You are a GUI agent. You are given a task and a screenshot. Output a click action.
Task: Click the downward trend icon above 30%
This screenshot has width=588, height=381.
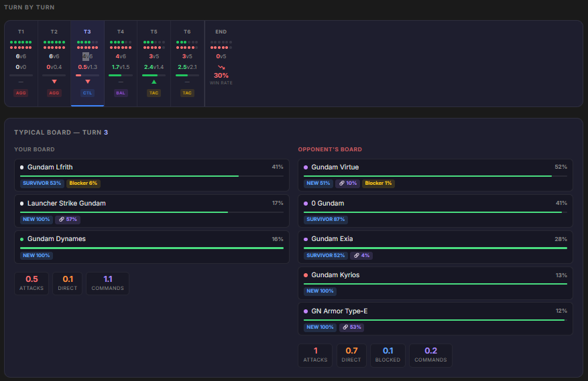coord(221,68)
